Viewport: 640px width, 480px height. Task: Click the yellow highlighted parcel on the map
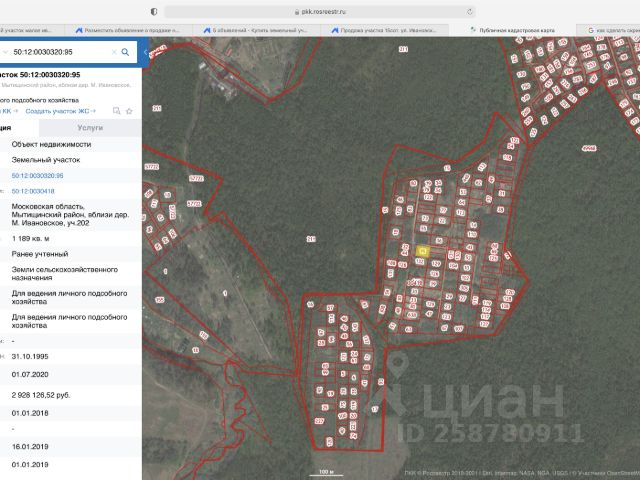[422, 251]
